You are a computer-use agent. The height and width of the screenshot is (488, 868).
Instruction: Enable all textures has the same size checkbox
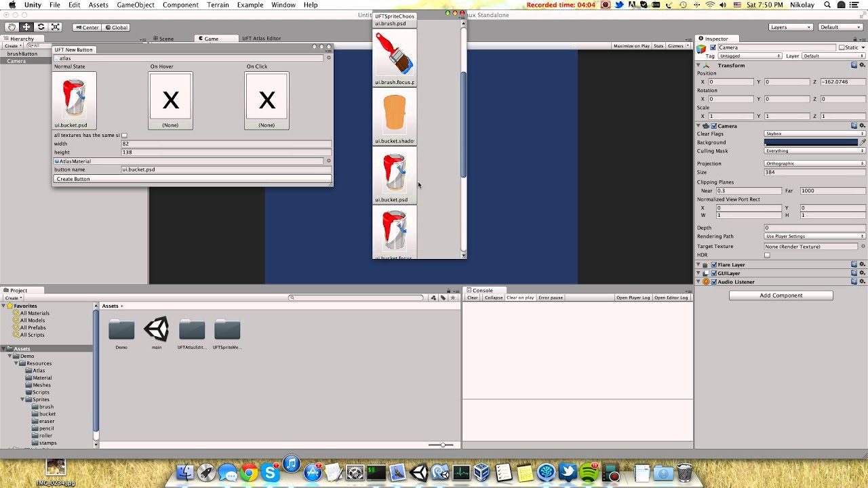tap(124, 136)
